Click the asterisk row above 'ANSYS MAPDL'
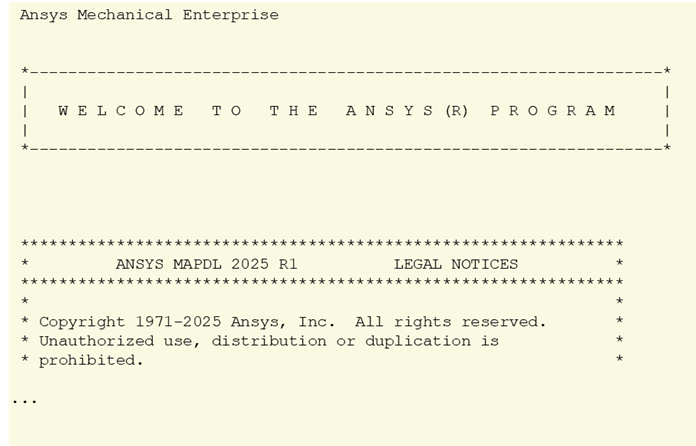The image size is (696, 446). 322,244
